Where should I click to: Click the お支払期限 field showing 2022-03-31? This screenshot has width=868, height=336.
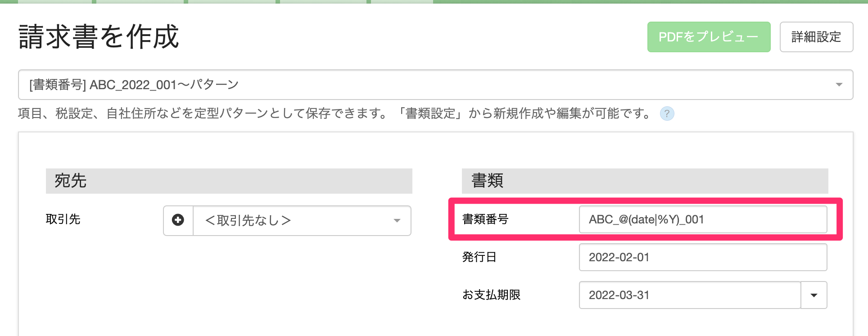tap(689, 295)
